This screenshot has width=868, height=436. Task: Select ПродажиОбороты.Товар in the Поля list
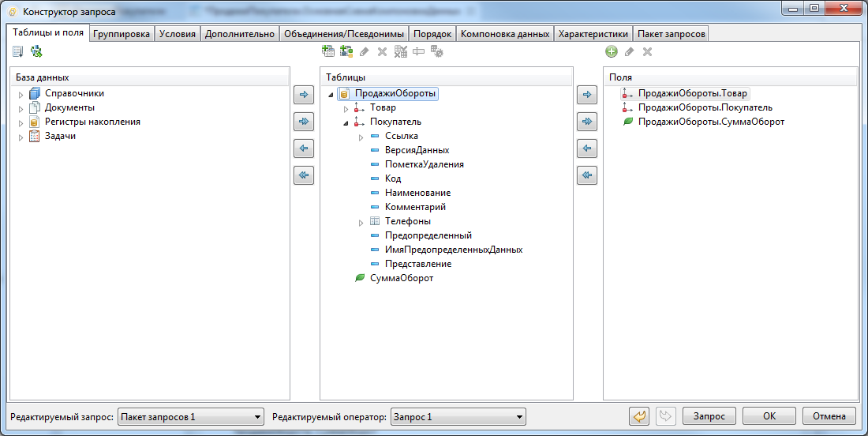(693, 94)
